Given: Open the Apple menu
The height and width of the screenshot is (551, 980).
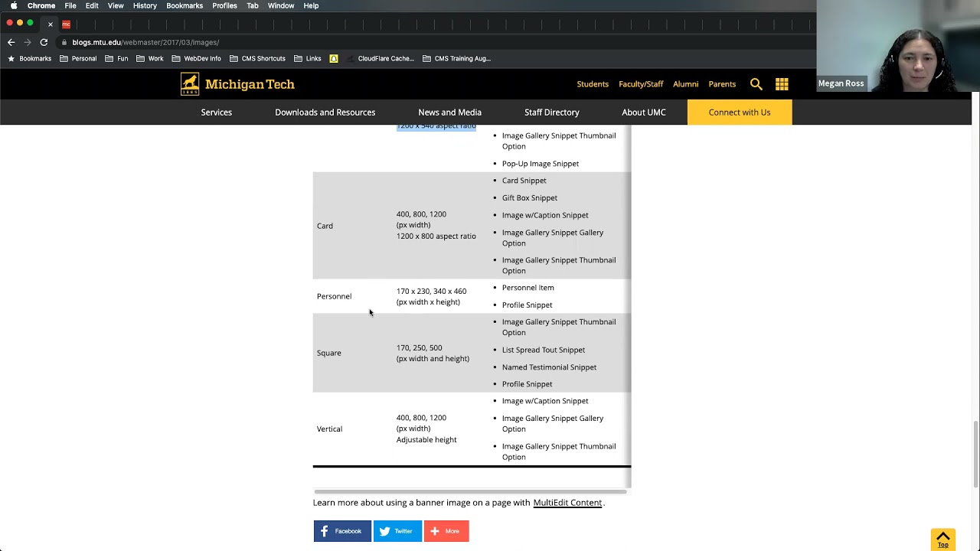Looking at the screenshot, I should click(13, 5).
